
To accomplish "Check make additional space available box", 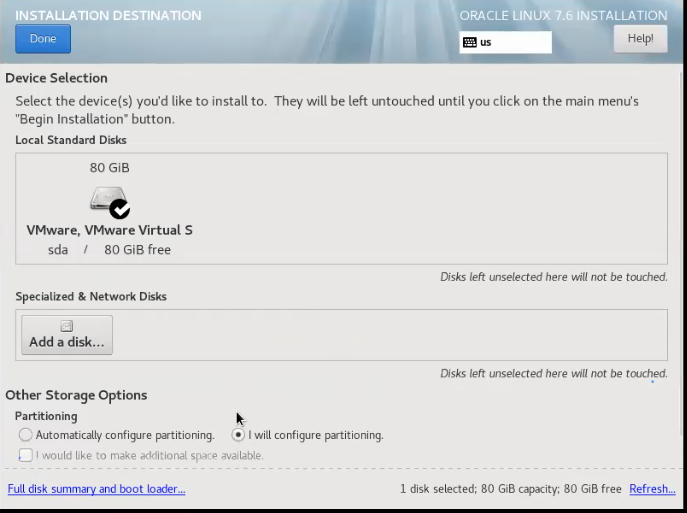I will [x=25, y=455].
